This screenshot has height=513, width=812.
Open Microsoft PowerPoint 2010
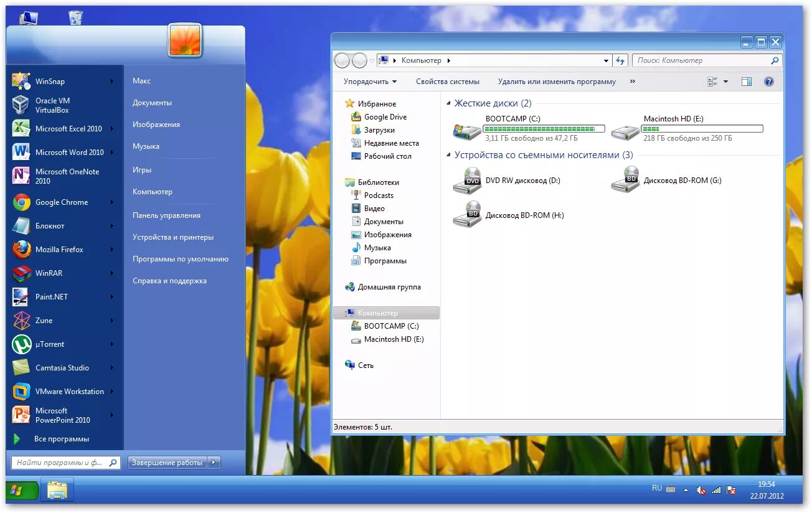64,415
